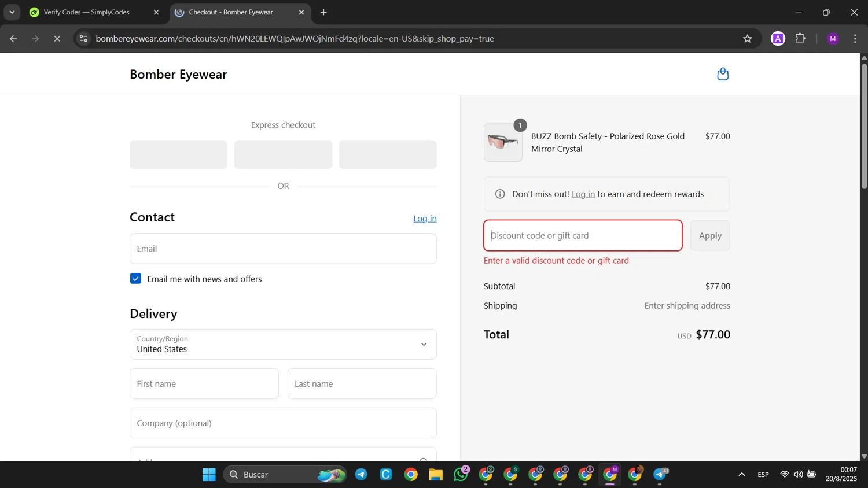Viewport: 868px width, 488px height.
Task: Click the browser address bar URL
Action: (295, 39)
